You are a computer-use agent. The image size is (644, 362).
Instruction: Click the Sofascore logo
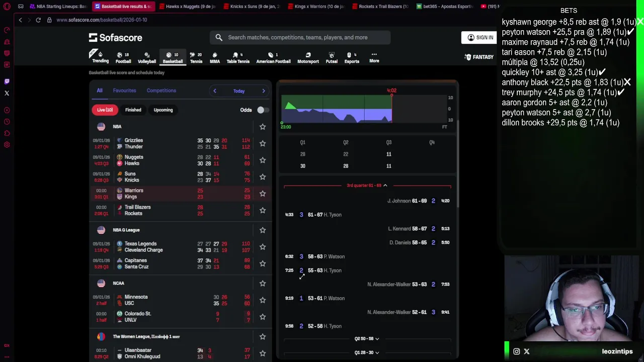pos(116,38)
